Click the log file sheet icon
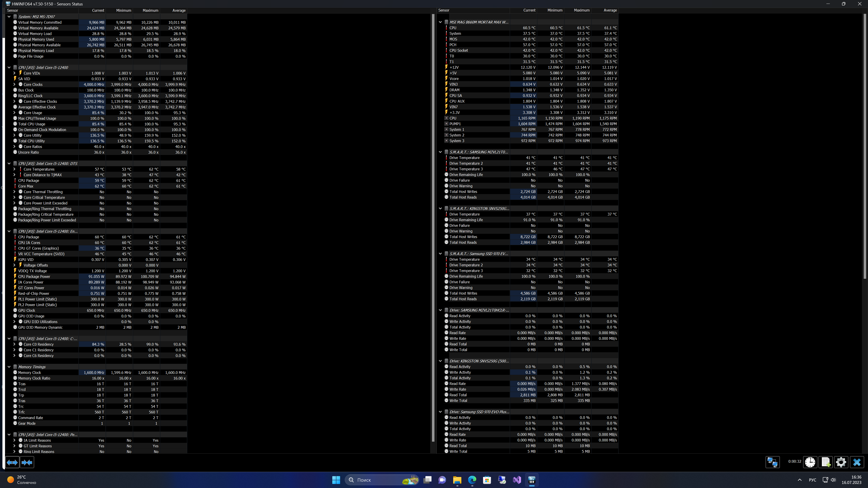The height and width of the screenshot is (488, 868). [826, 462]
